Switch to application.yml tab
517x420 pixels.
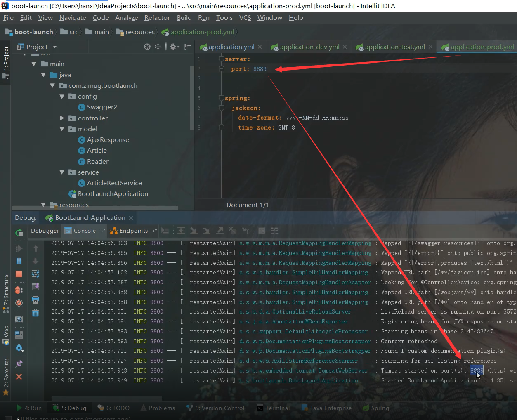(231, 47)
